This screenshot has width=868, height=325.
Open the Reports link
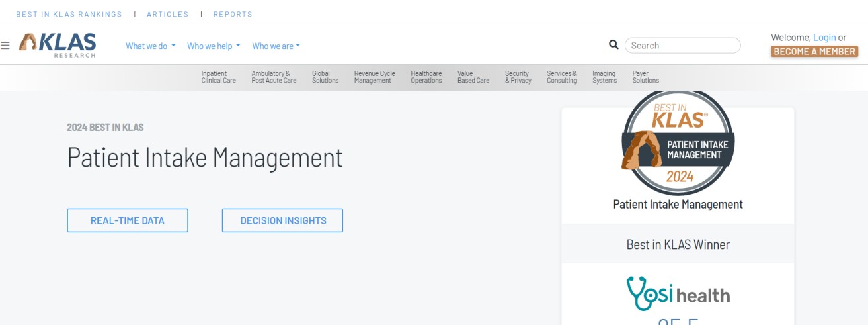(x=233, y=14)
